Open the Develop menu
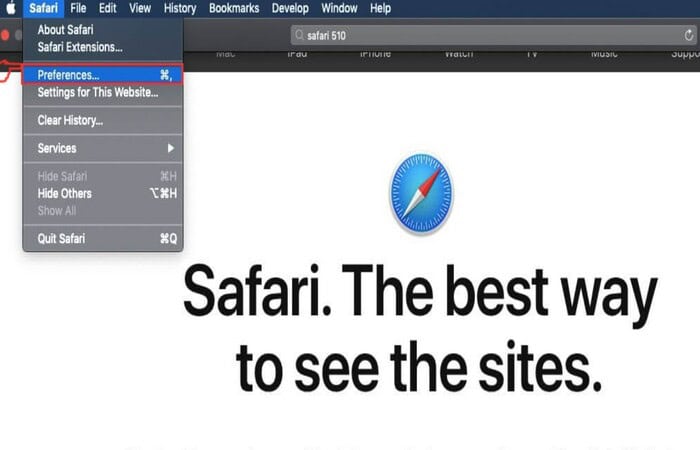700x450 pixels. (290, 8)
